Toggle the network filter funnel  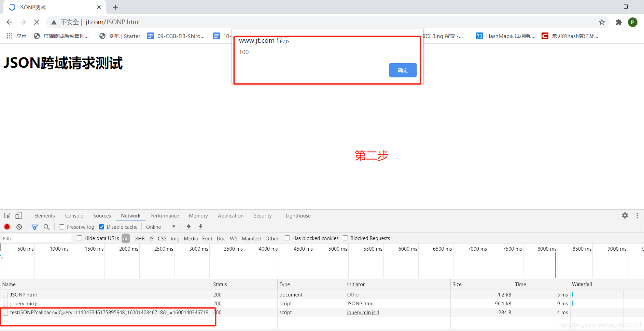[x=34, y=227]
